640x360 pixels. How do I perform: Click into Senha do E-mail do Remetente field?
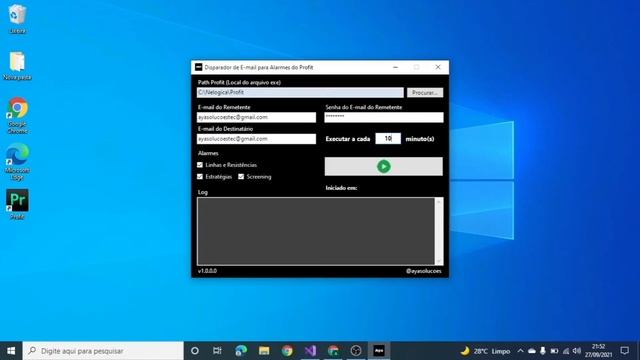coord(384,117)
